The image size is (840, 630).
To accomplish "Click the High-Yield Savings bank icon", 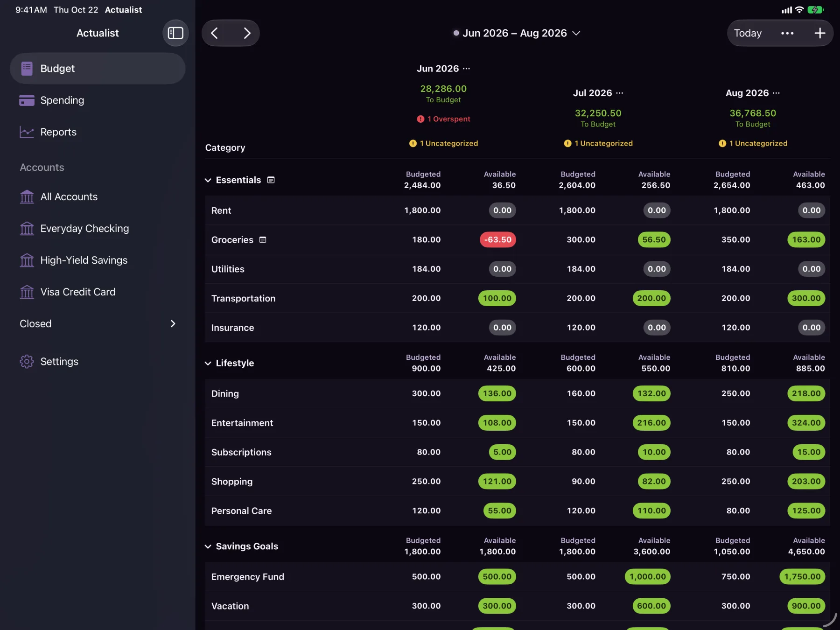I will pyautogui.click(x=27, y=260).
